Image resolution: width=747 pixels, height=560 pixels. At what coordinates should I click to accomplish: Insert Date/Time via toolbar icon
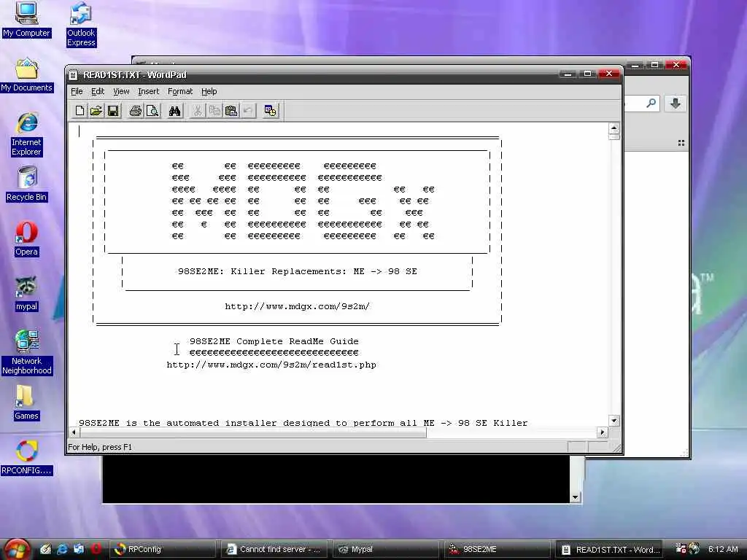270,111
